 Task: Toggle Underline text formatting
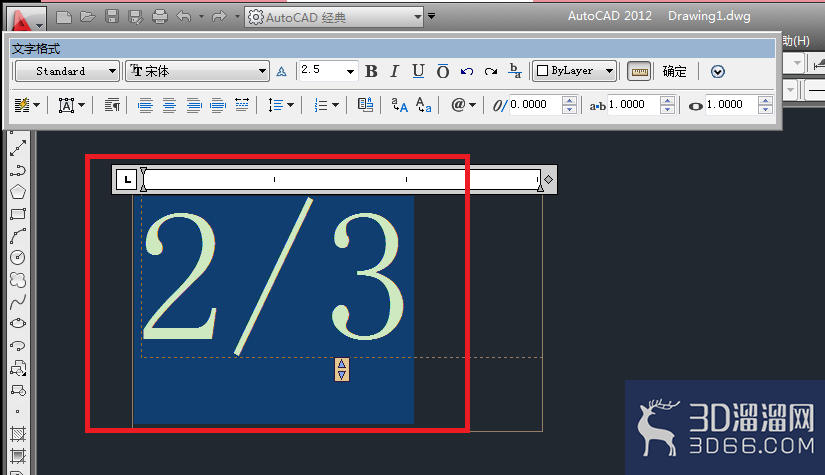click(418, 71)
